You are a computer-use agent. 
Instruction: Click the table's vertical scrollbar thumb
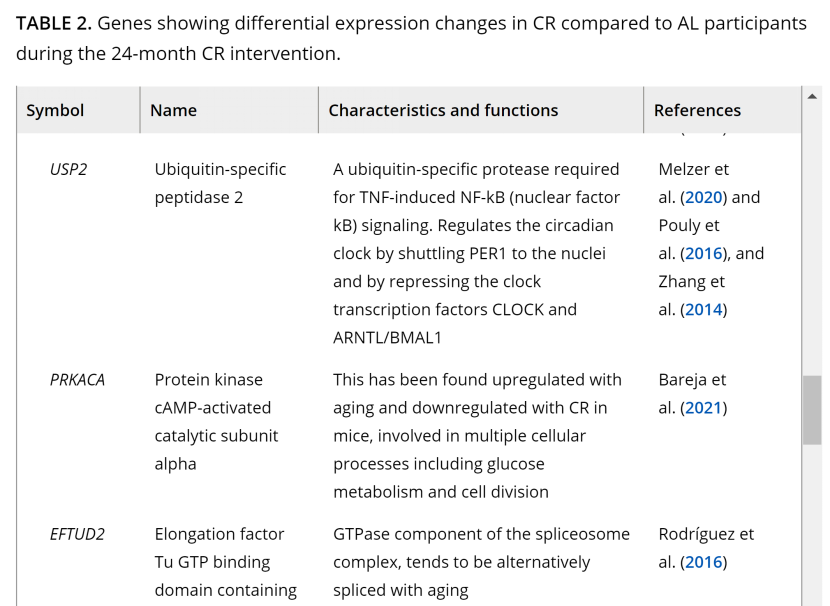point(812,410)
